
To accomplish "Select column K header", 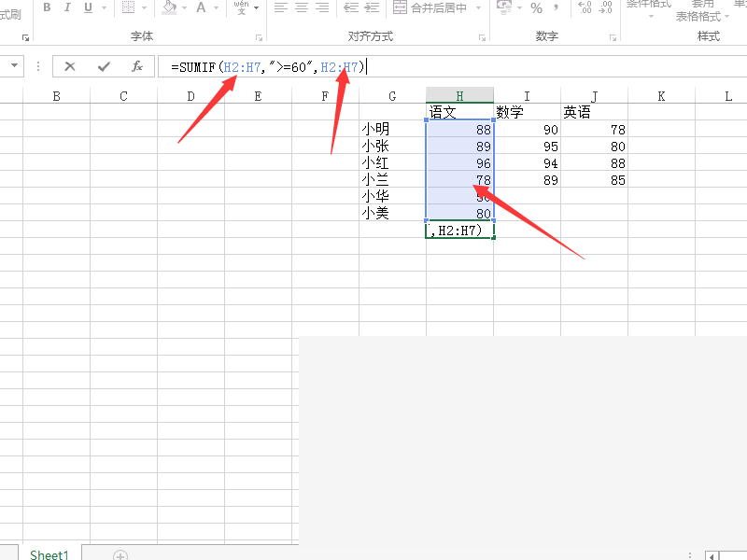I will point(661,96).
